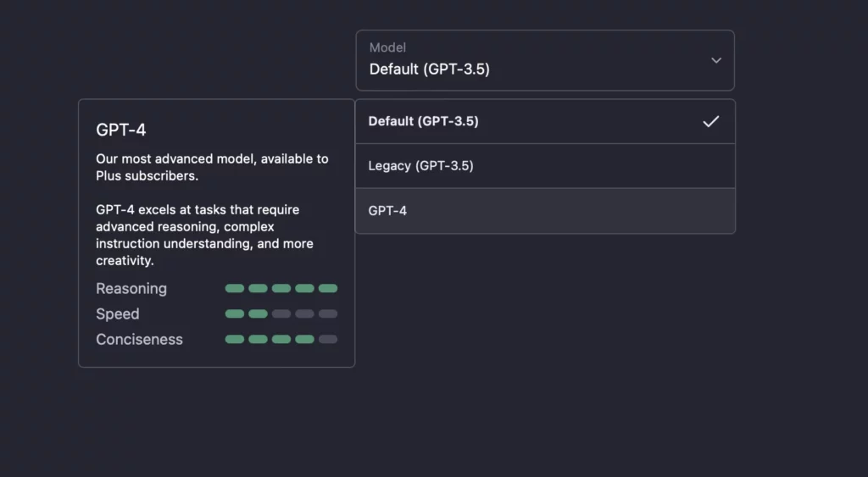Click "GPT-4 excels at tasks" paragraph
Image resolution: width=868 pixels, height=477 pixels.
(205, 236)
